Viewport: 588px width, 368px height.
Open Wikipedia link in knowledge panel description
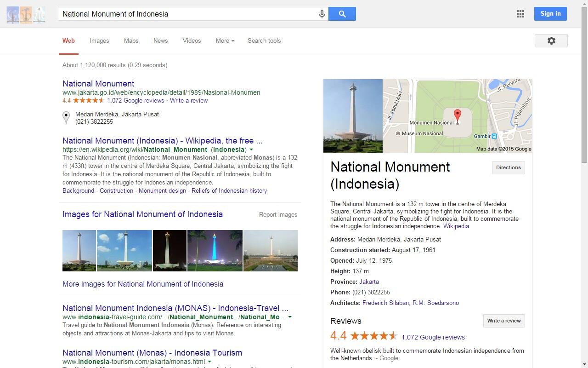click(456, 226)
